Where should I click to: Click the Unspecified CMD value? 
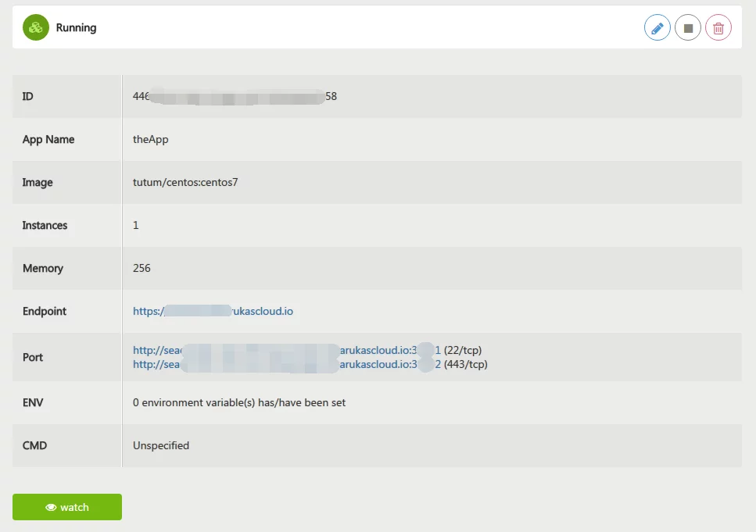[x=161, y=445]
